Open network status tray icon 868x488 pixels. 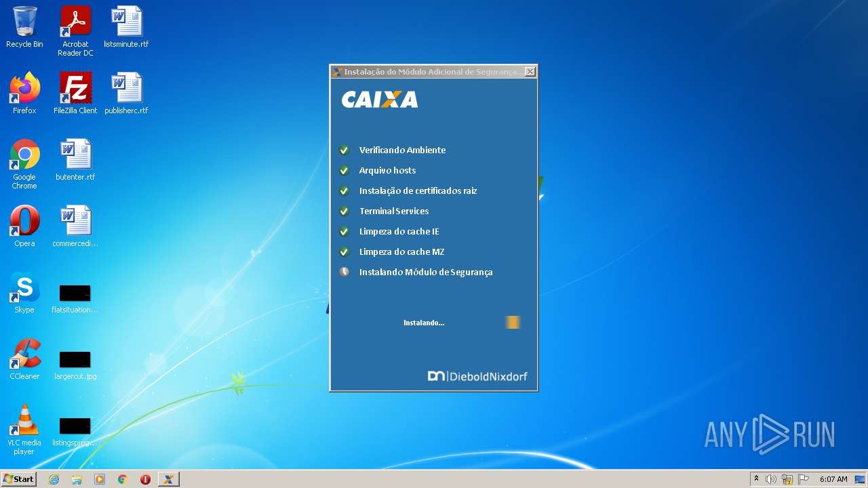tap(787, 479)
